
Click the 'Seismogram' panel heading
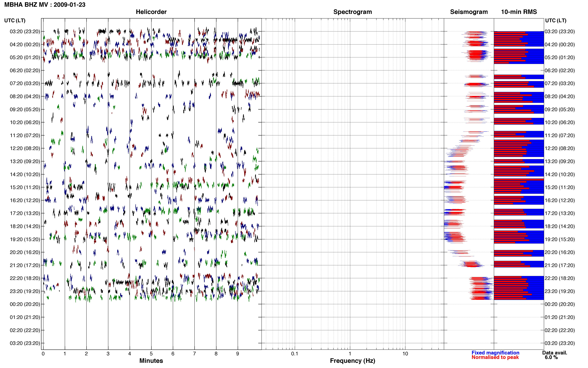(x=469, y=12)
